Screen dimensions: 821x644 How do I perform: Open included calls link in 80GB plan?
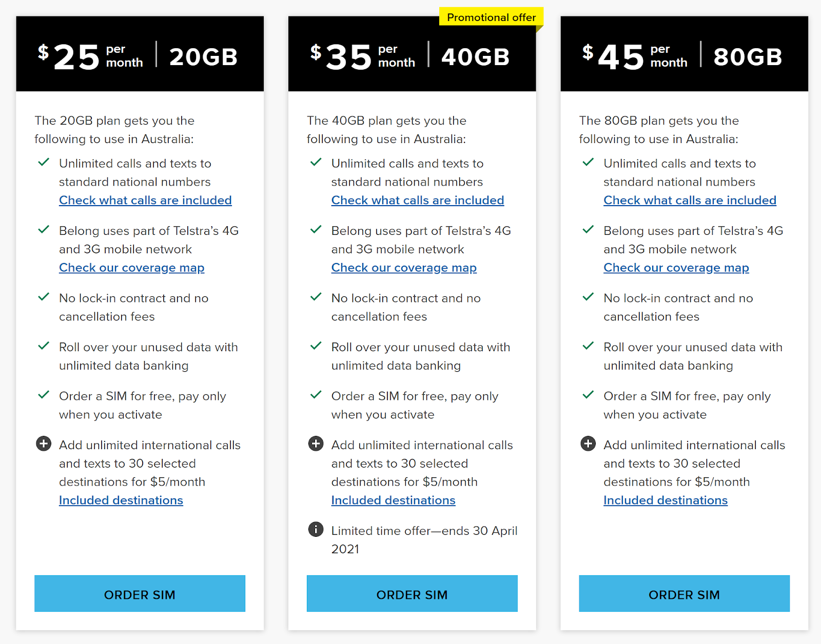pyautogui.click(x=690, y=200)
